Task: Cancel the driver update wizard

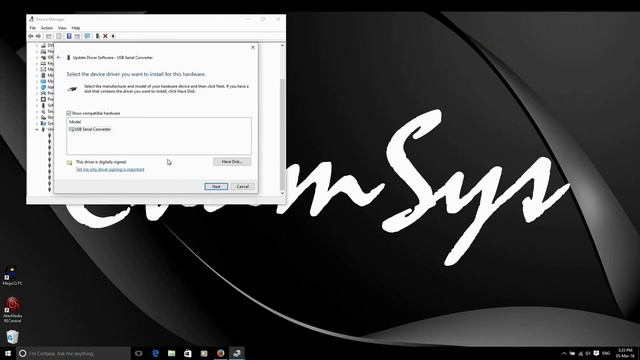Action: pos(242,187)
